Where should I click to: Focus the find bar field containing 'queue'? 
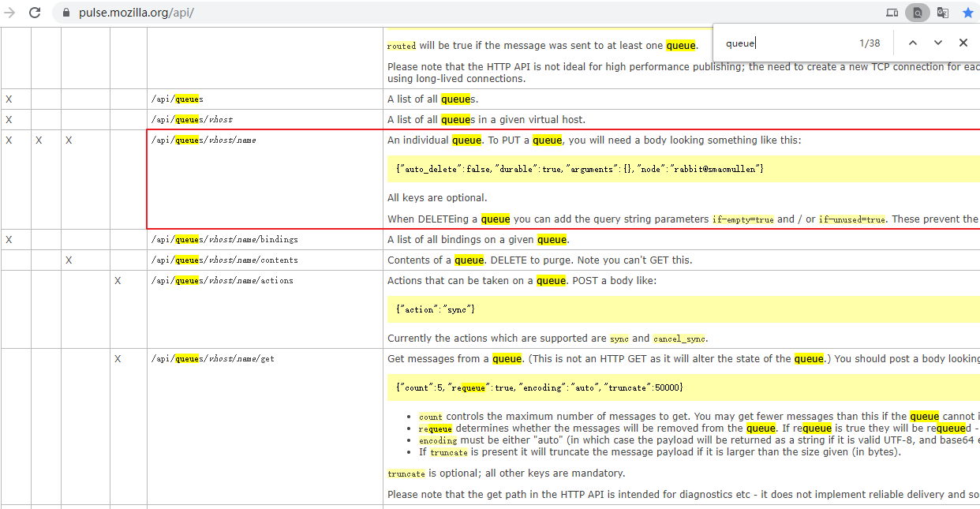point(785,43)
